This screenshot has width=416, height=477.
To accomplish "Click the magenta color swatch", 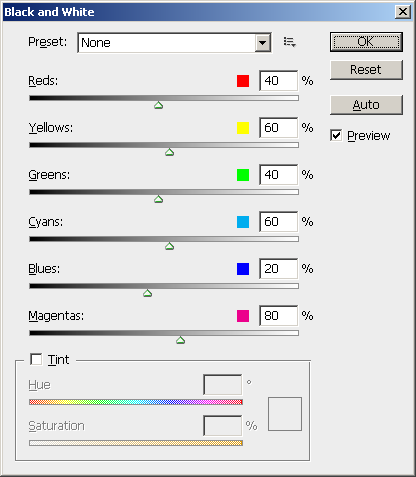I will tap(243, 316).
